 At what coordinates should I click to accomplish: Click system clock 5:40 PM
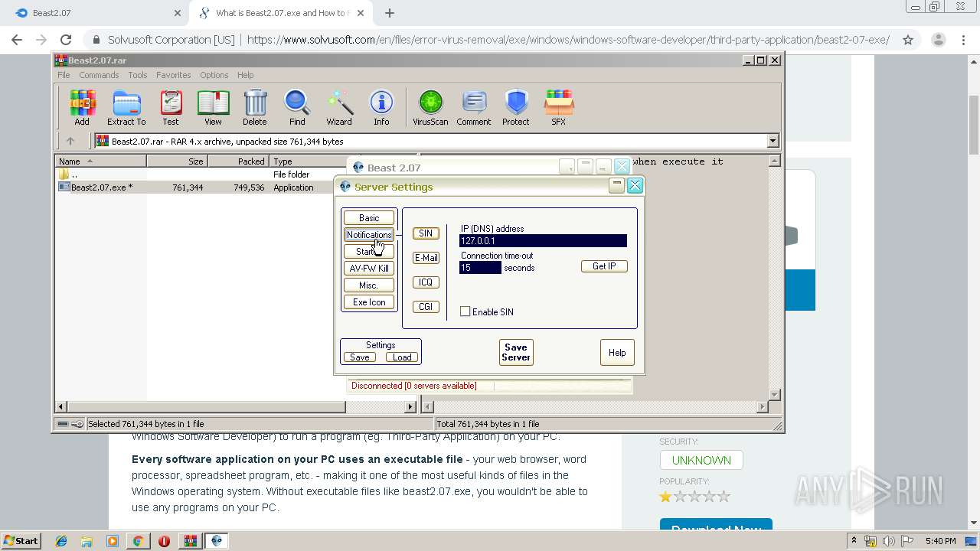tap(940, 541)
